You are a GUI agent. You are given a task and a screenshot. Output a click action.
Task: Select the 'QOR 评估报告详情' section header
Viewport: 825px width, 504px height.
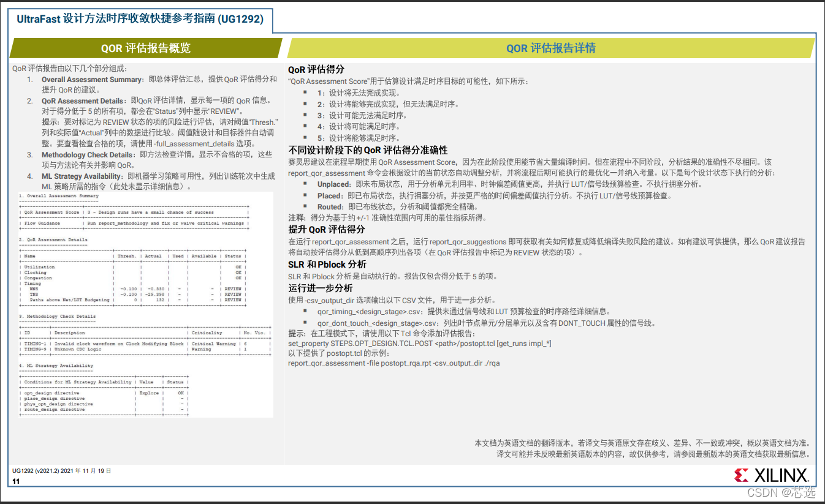pos(551,48)
